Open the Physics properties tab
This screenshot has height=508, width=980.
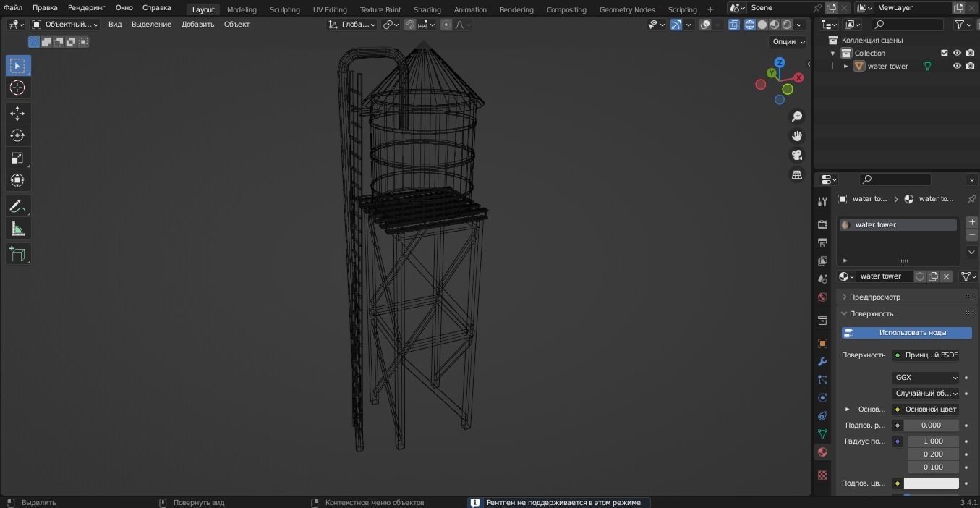pyautogui.click(x=822, y=397)
